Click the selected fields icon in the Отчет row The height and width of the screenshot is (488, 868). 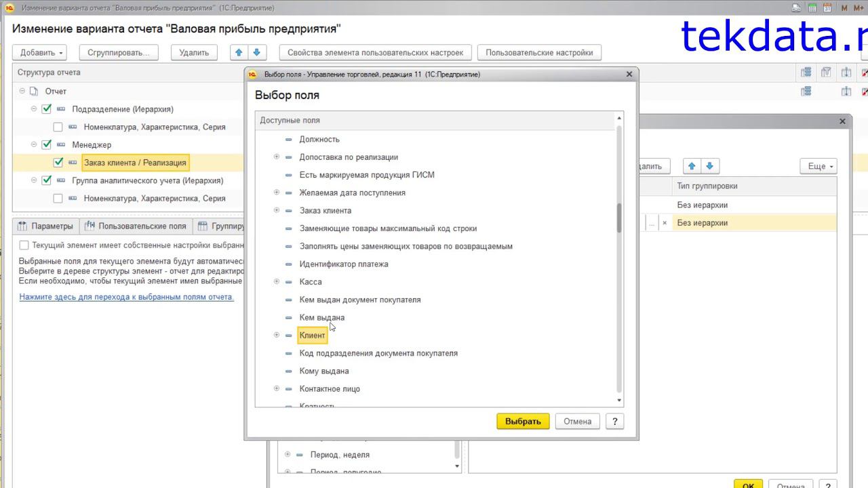[x=846, y=91]
